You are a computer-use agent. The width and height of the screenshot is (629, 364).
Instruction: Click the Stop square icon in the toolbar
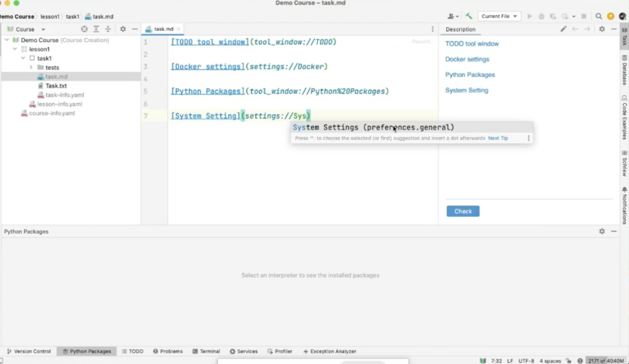tap(584, 16)
